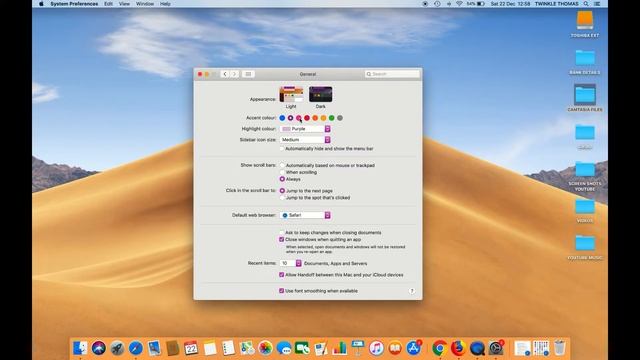Open Keynote podium icon in Dock
Viewport: 640px width, 360px height.
tap(358, 348)
